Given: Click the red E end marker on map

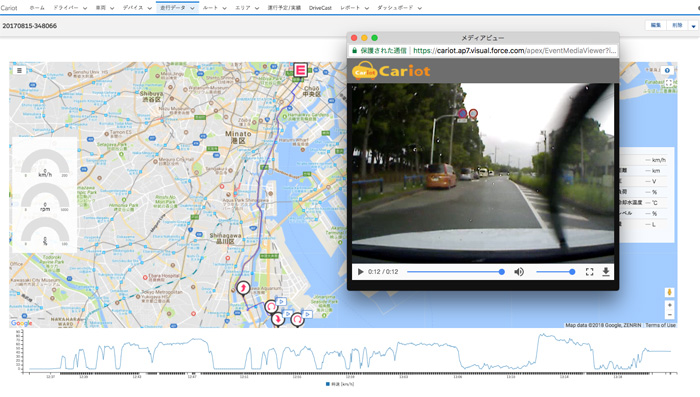Looking at the screenshot, I should click(300, 70).
